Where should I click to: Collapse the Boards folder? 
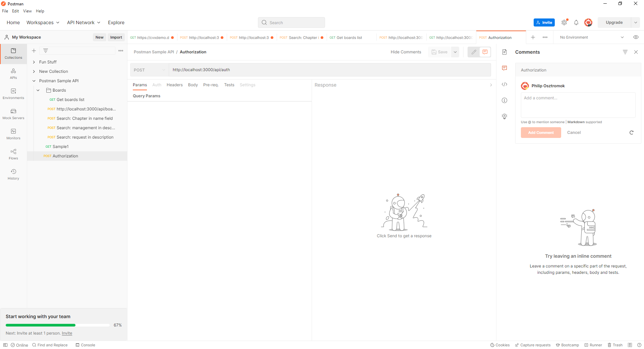(38, 90)
